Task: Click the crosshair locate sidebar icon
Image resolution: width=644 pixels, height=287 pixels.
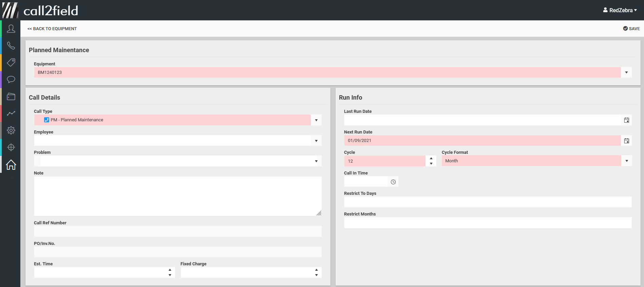Action: tap(11, 147)
